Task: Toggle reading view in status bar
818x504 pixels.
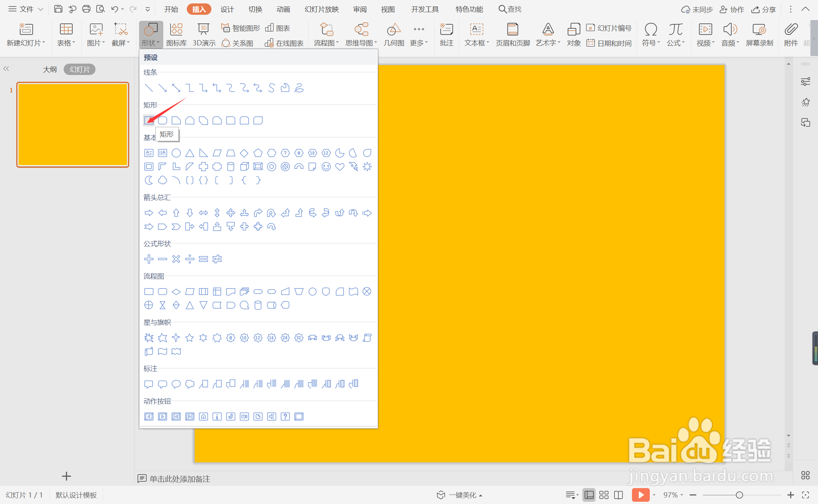Action: (618, 495)
